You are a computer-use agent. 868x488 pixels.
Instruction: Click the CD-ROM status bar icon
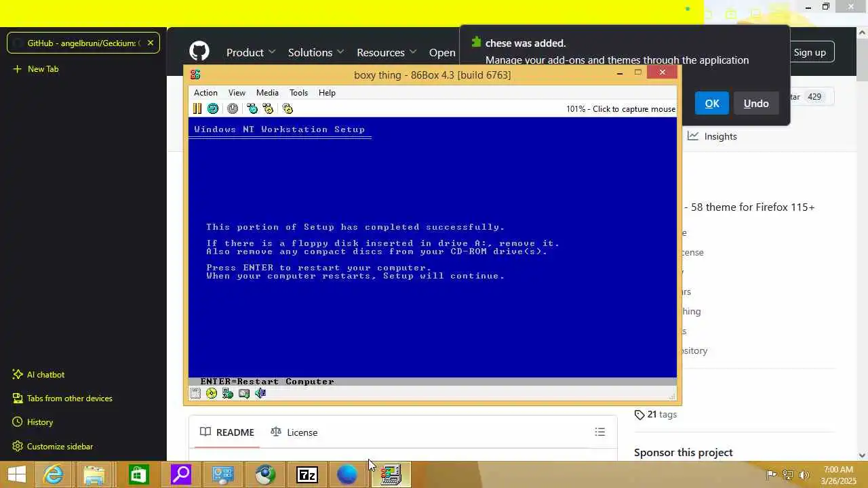[x=212, y=393]
